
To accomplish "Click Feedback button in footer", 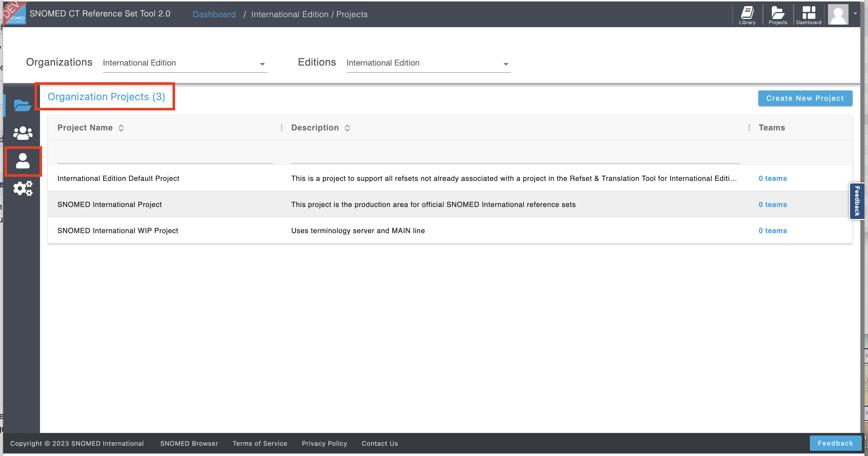I will click(835, 443).
